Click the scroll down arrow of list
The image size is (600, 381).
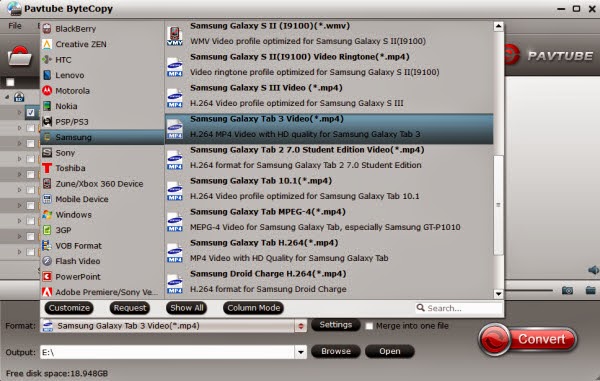(x=498, y=294)
